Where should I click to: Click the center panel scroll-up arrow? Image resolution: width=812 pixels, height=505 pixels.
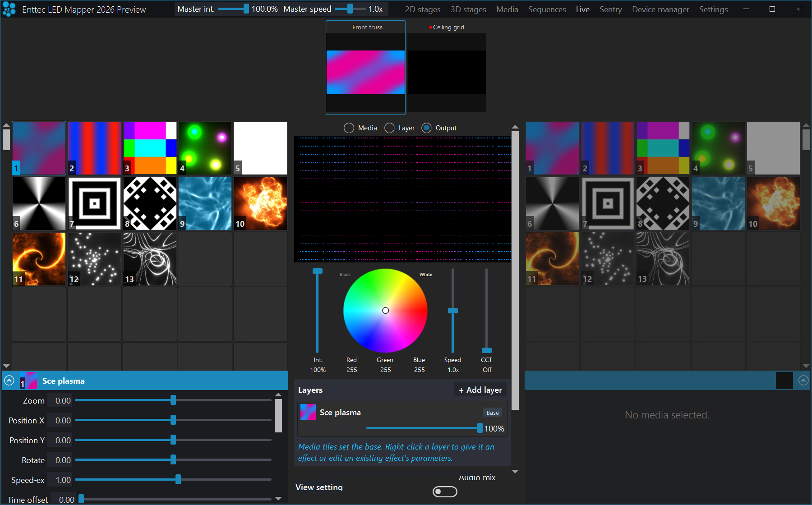[515, 128]
